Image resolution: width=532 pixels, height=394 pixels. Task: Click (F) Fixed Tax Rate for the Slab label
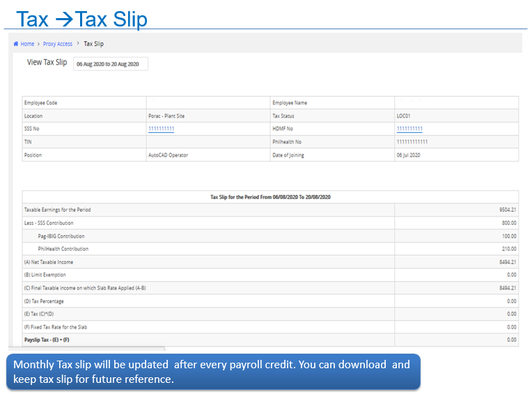click(55, 327)
